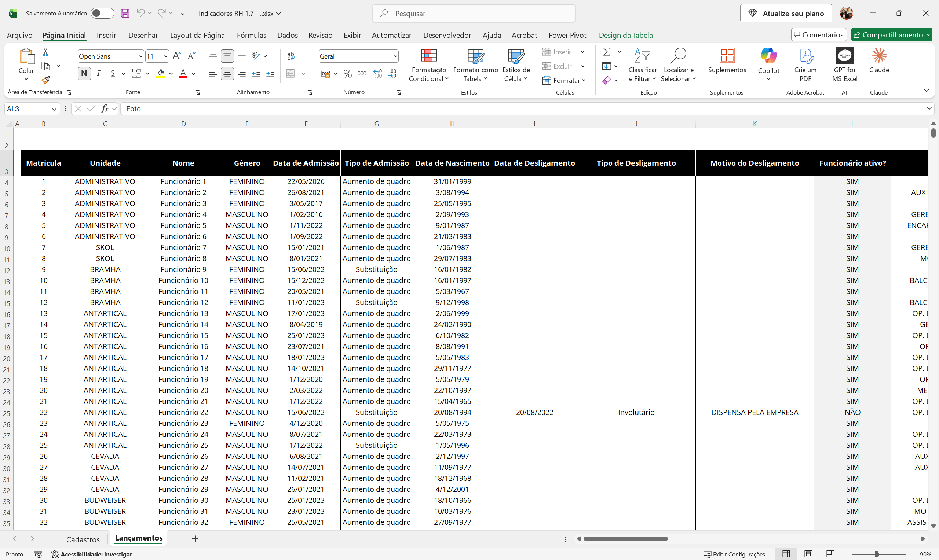Image resolution: width=939 pixels, height=560 pixels.
Task: Click the Copy icon in clipboard group
Action: [x=45, y=66]
